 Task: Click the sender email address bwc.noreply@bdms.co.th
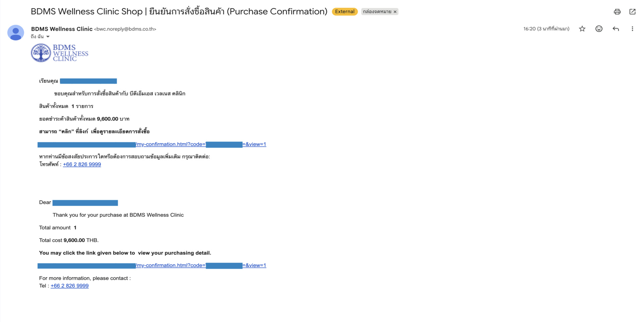[125, 29]
